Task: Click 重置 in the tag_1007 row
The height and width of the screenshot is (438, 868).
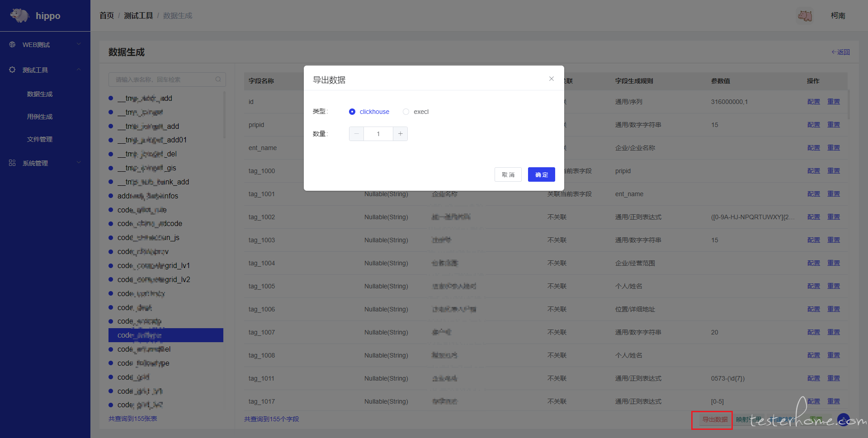Action: coord(834,332)
